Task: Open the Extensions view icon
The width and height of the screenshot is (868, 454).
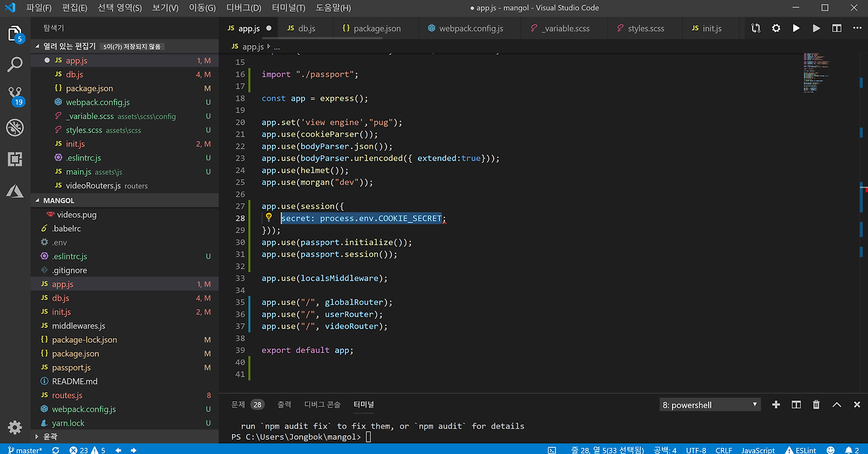Action: pos(15,159)
